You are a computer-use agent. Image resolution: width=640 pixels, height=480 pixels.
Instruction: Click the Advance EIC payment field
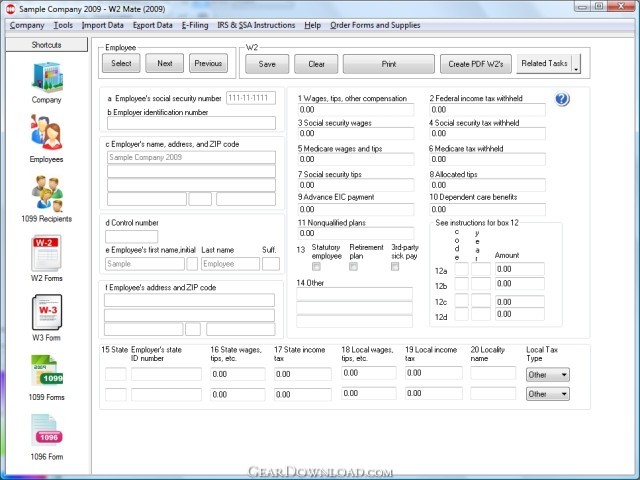coord(356,209)
